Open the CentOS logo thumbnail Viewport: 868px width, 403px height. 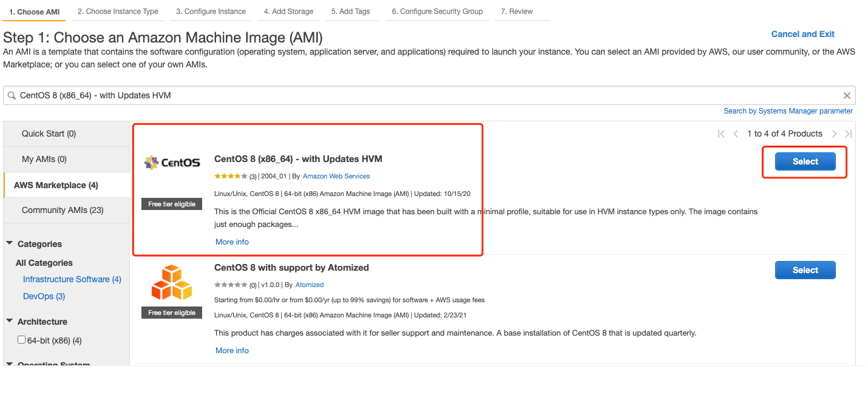point(172,162)
